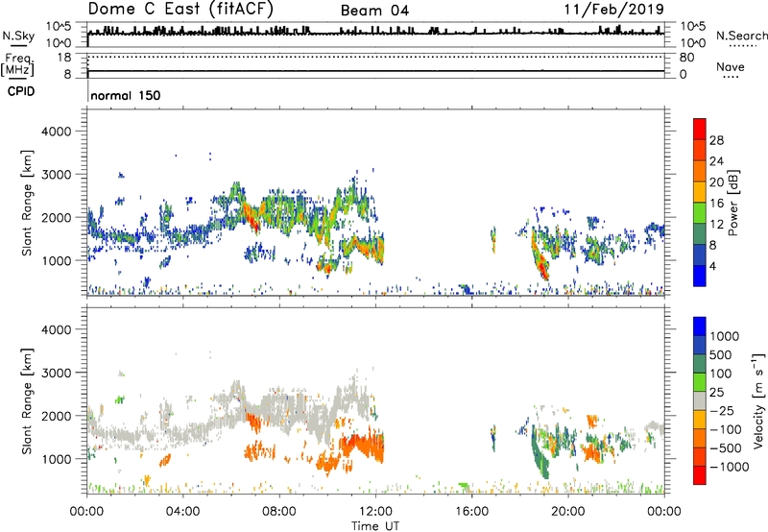This screenshot has height=532, width=768.
Task: Select the '16' label on power colorbar
Action: [716, 204]
